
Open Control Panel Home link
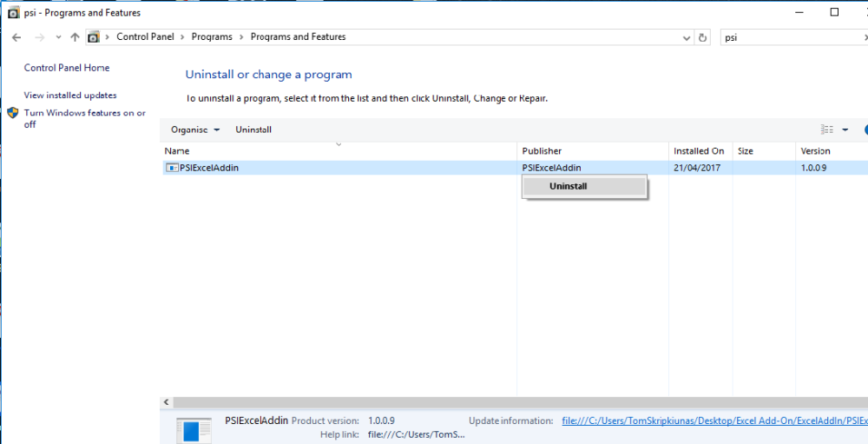point(67,68)
